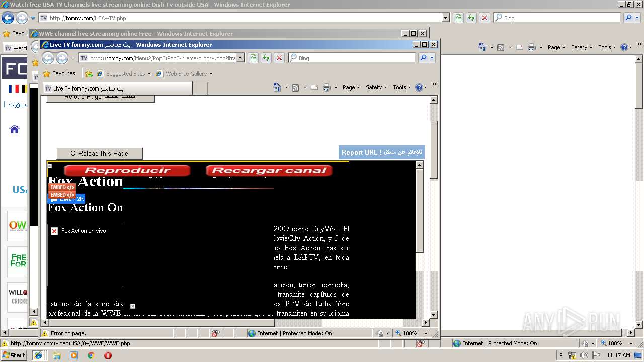Click Compatibility View icon in Live TV popup
The height and width of the screenshot is (362, 644).
click(253, 58)
